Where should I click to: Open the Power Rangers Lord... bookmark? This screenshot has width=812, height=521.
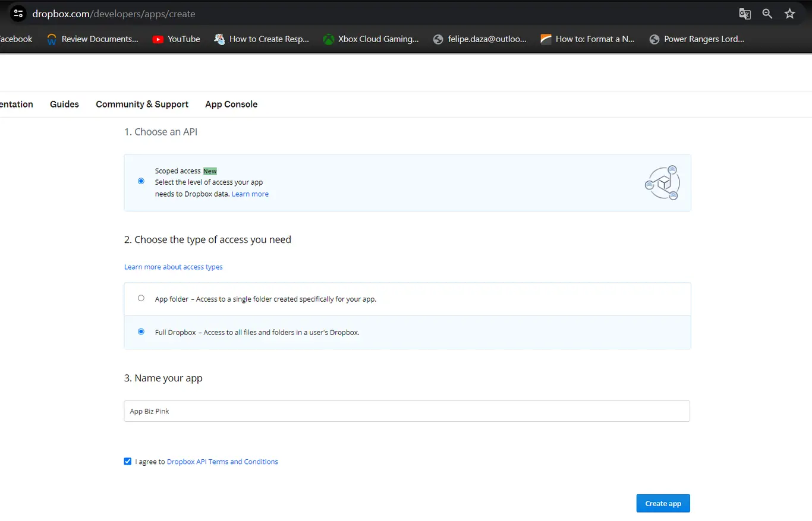pos(697,39)
